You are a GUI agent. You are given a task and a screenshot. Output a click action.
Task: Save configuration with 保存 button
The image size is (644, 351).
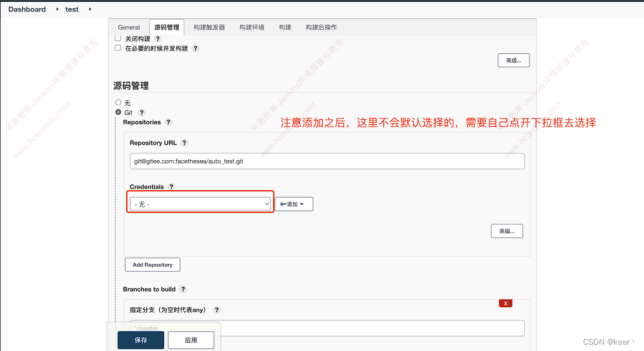(141, 340)
